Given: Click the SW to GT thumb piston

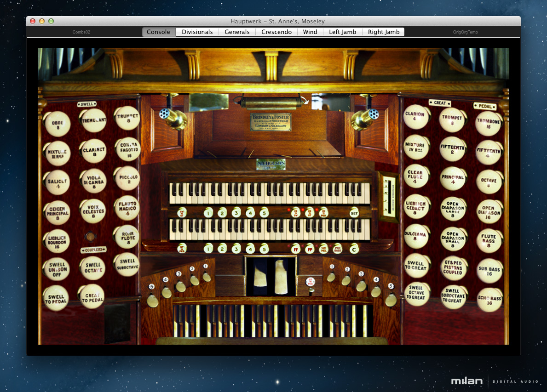Looking at the screenshot, I should click(182, 213).
